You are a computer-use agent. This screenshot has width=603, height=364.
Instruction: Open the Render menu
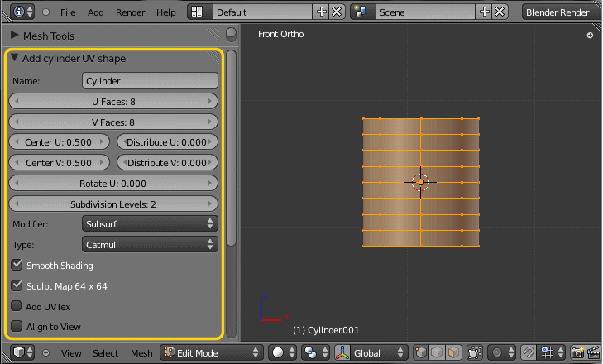pos(131,12)
